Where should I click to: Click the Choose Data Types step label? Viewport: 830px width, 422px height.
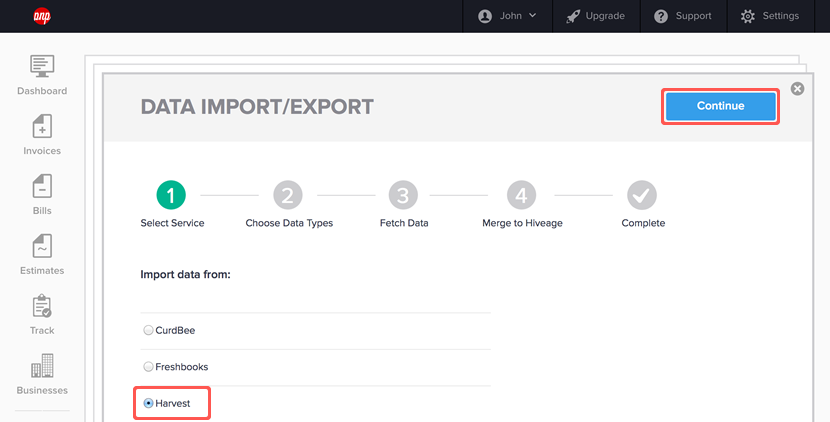289,223
